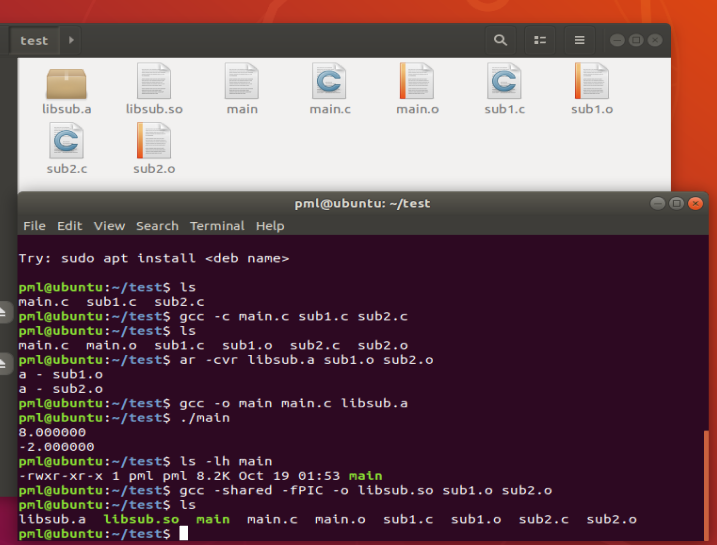Click '-2.000000' output line in terminal
Screen dimensions: 717x545
57,447
